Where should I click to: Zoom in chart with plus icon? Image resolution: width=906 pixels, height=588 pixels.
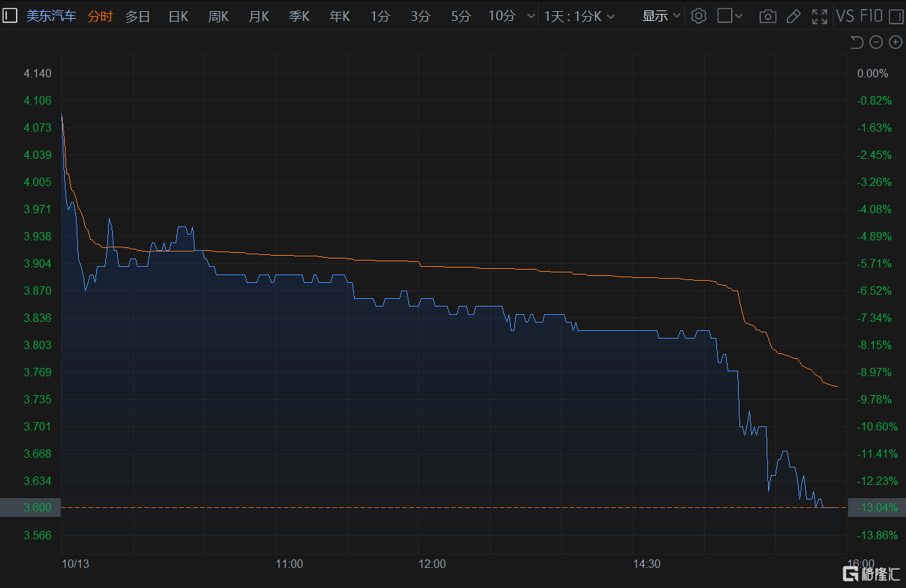(896, 42)
